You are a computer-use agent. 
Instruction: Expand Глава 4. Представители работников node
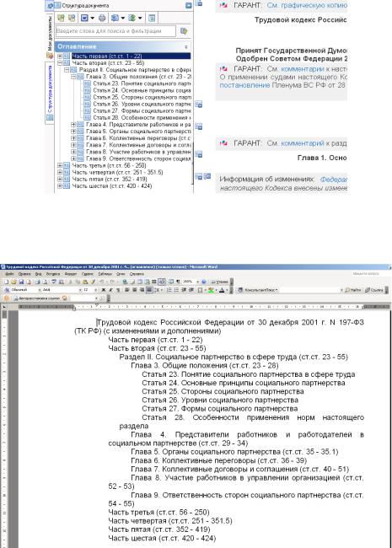click(73, 125)
